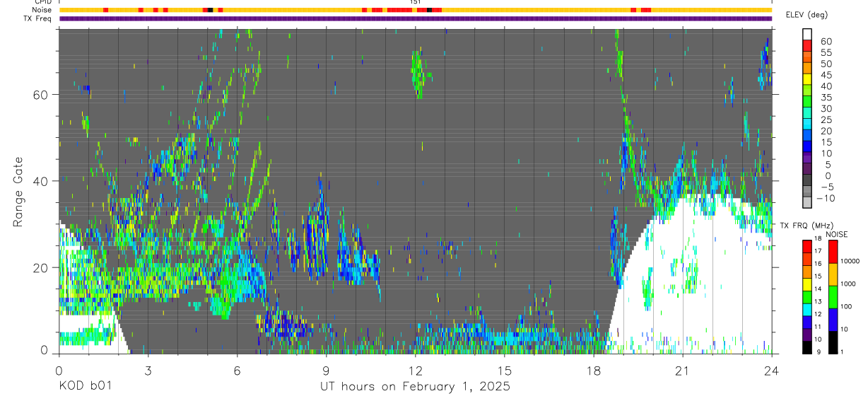Click the black 1–10 block in NOISE legend
The image size is (868, 401).
click(x=833, y=343)
